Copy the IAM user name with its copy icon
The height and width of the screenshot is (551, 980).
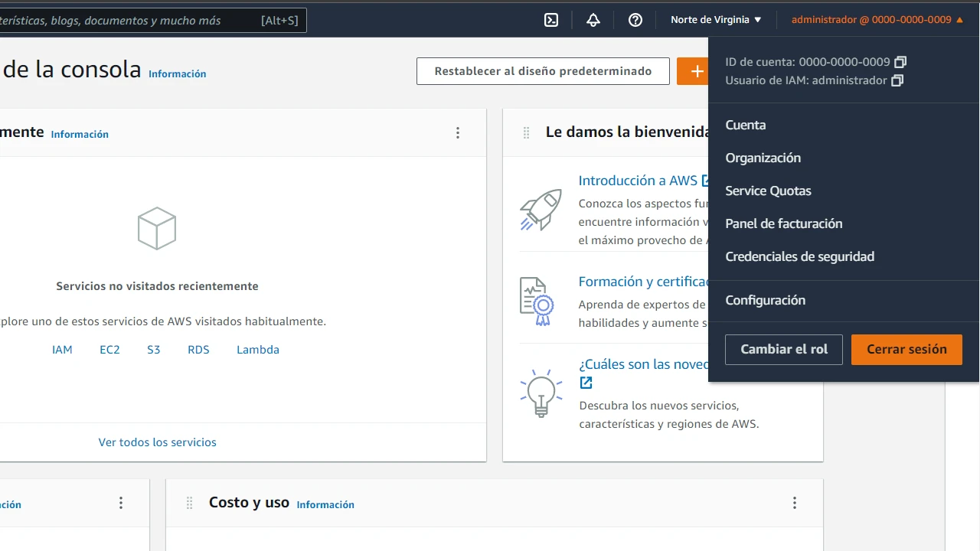click(x=897, y=80)
